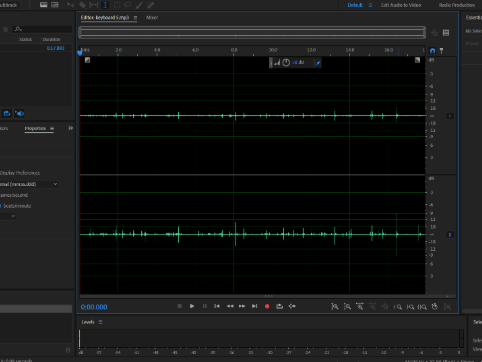Switch to the Mixer tab
482x362 pixels.
tap(152, 17)
